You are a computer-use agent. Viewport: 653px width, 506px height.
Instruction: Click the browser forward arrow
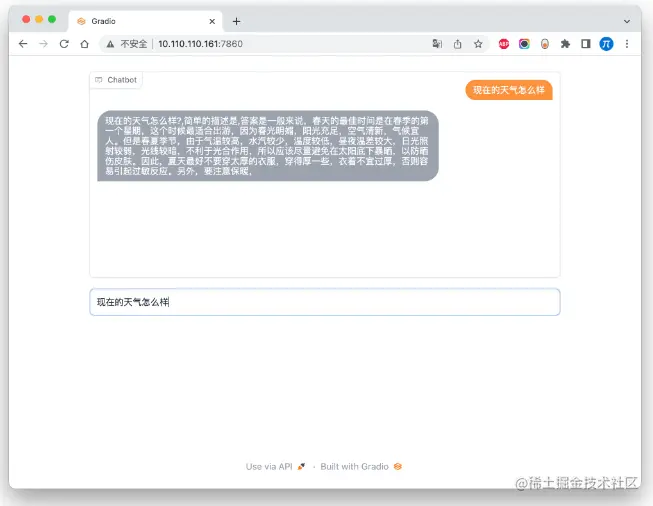43,44
